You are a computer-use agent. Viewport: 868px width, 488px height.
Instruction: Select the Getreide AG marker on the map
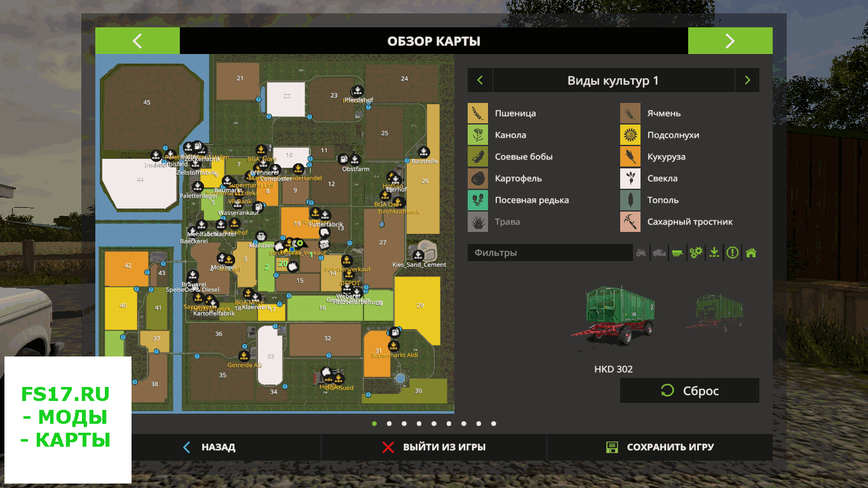pos(244,356)
